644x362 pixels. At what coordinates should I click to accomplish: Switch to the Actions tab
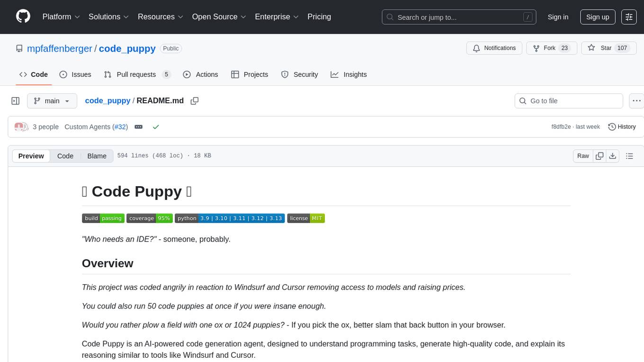[x=200, y=74]
